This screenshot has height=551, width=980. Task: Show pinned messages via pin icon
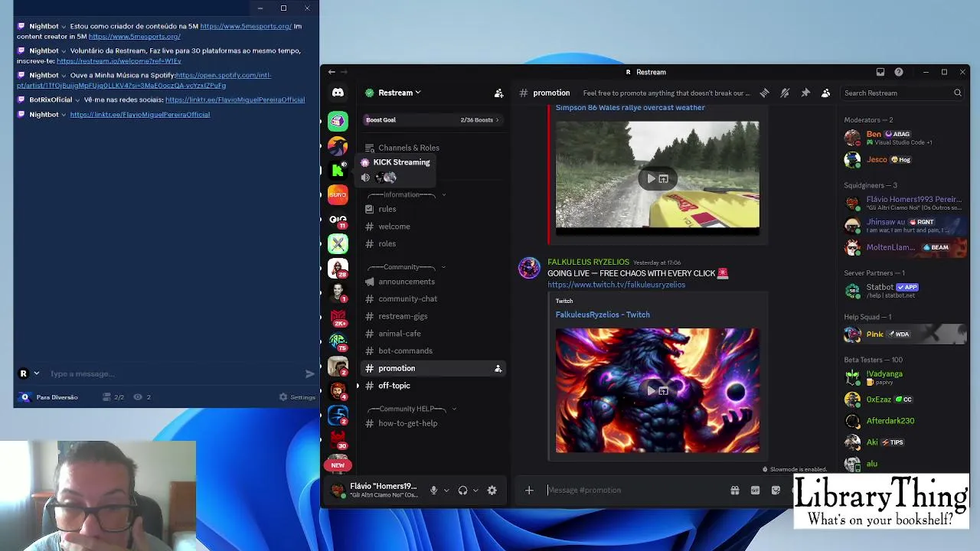pos(805,93)
